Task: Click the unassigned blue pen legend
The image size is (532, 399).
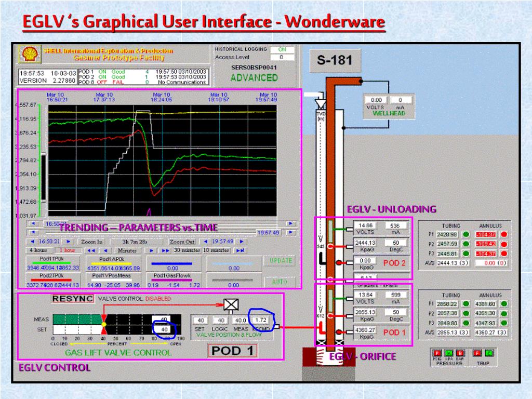Action: pyautogui.click(x=174, y=263)
